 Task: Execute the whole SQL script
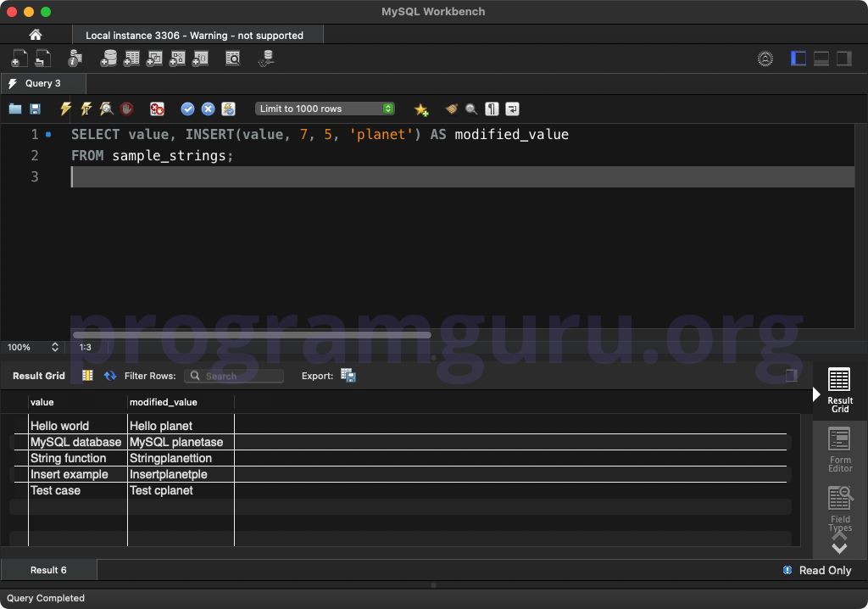click(65, 109)
